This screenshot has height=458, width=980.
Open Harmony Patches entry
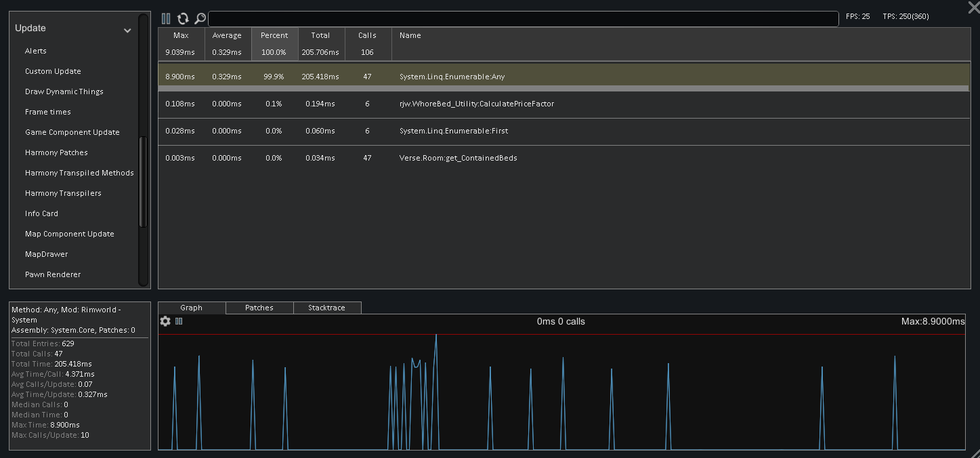click(56, 152)
